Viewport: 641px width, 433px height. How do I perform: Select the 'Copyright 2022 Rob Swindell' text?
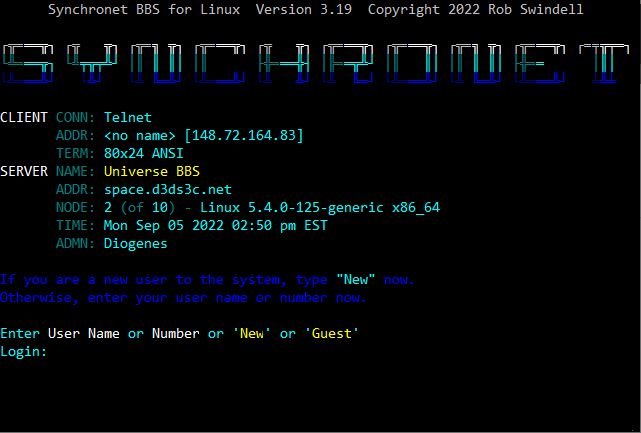[x=475, y=9]
